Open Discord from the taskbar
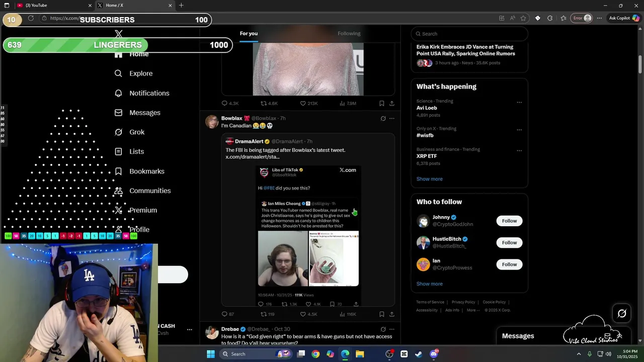The width and height of the screenshot is (644, 362). tap(434, 354)
